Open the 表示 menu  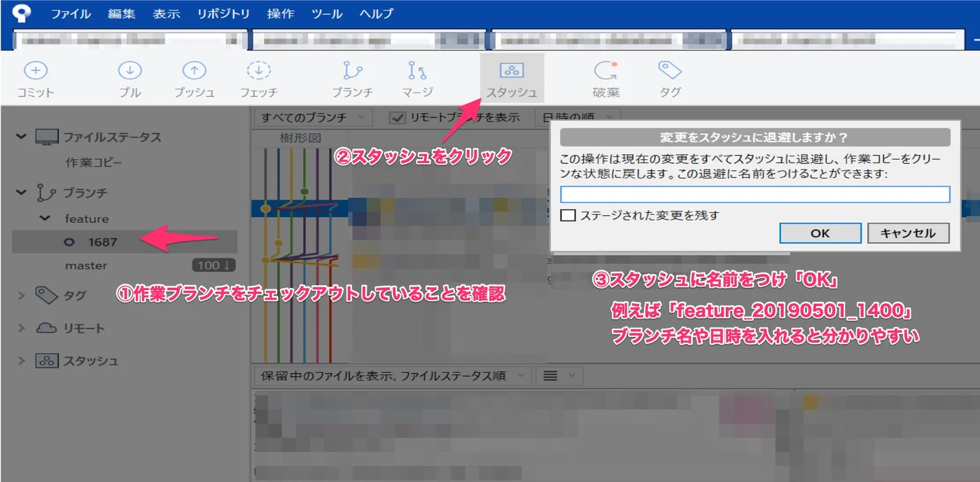167,13
